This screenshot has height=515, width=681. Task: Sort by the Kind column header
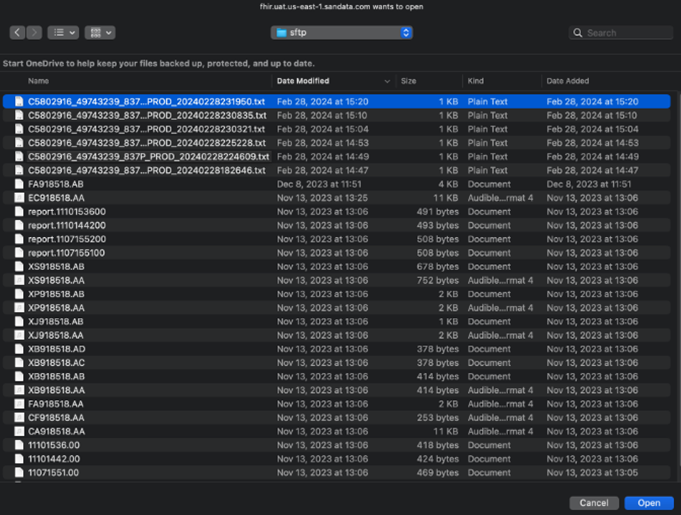pyautogui.click(x=475, y=81)
